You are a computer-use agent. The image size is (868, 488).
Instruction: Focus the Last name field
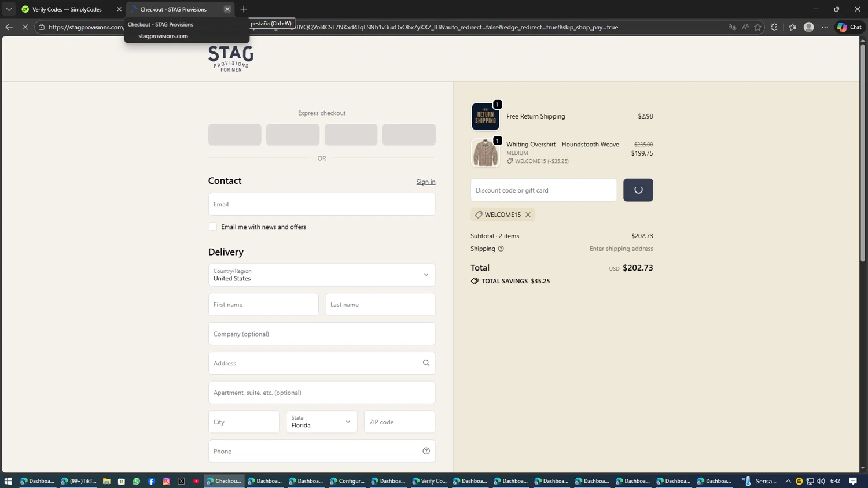pos(380,305)
